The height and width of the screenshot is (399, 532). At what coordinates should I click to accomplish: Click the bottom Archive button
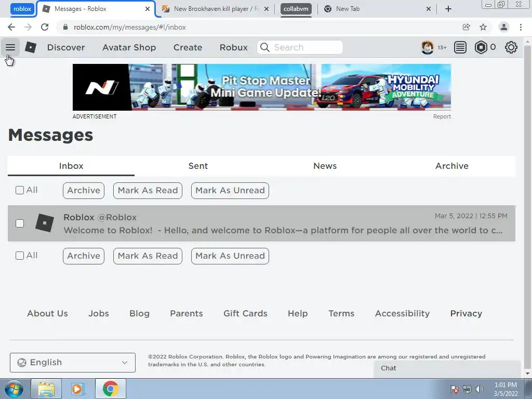(84, 256)
